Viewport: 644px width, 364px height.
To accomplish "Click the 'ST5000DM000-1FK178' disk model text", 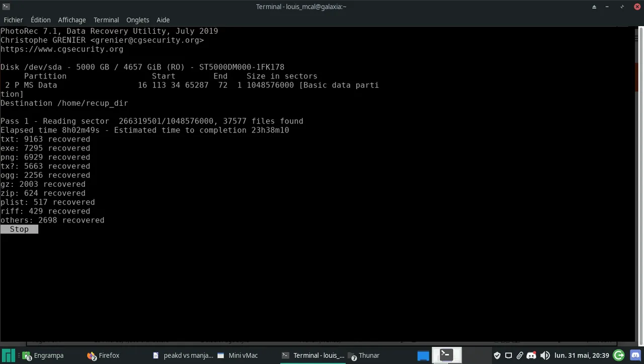I will tap(242, 67).
